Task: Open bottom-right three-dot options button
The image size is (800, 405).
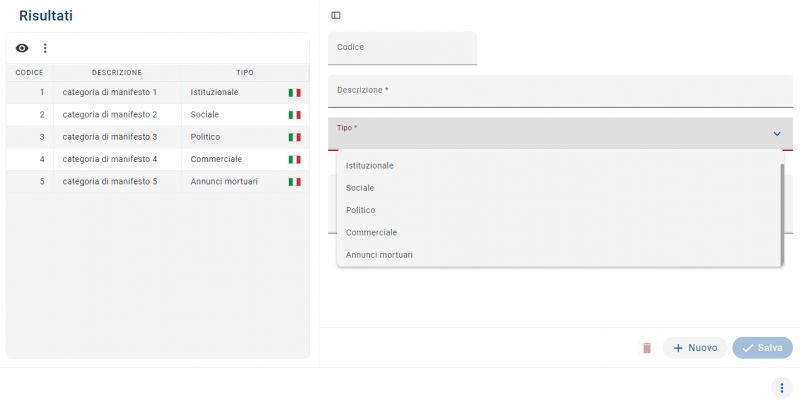Action: point(782,388)
